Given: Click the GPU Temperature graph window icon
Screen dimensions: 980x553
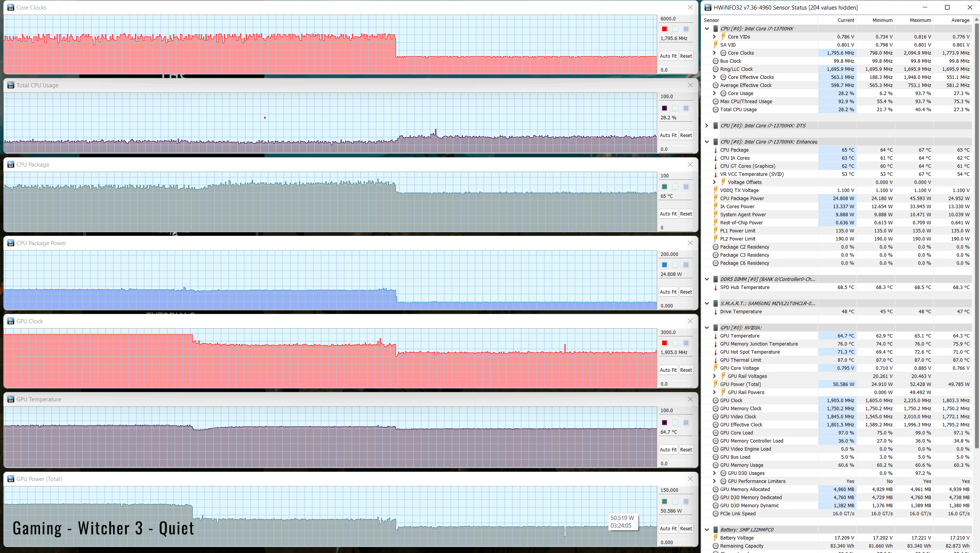Looking at the screenshot, I should click(x=10, y=399).
